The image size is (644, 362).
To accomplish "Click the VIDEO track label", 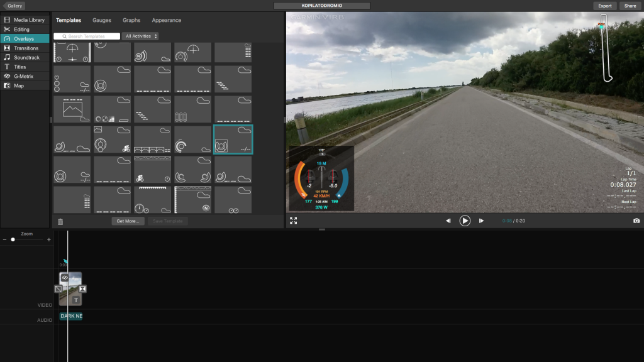I will (45, 305).
